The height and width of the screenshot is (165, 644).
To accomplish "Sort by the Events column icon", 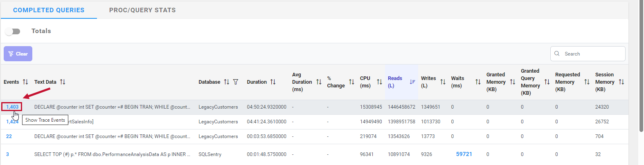I will 25,82.
